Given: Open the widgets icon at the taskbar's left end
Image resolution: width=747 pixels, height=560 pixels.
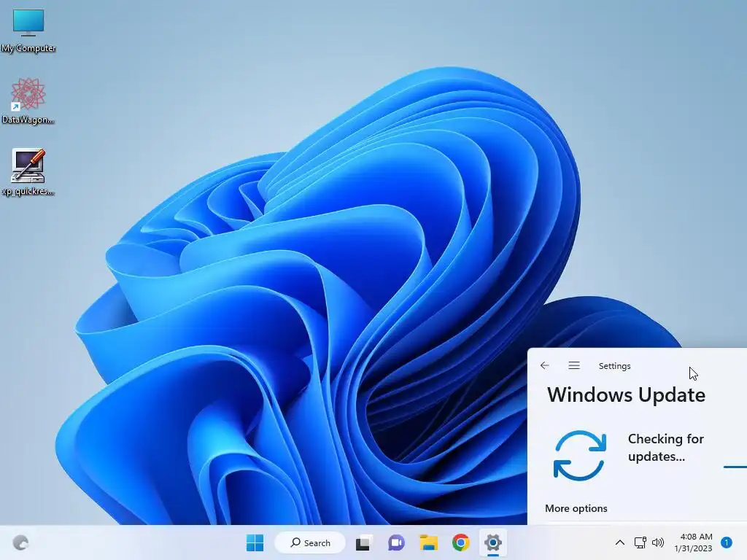Looking at the screenshot, I should tap(20, 542).
